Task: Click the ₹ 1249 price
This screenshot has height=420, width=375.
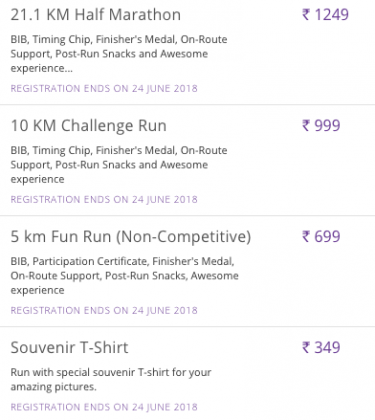Action: pyautogui.click(x=325, y=15)
